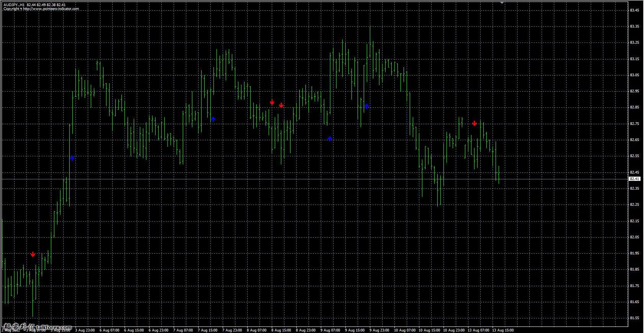
Task: Click time label 9 Aug 07:00
Action: tap(330, 330)
